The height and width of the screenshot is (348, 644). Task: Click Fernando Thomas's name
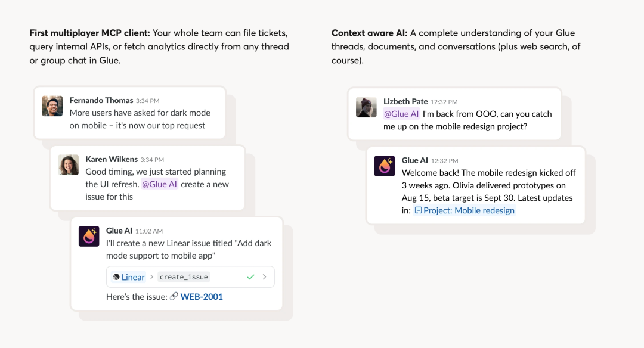pyautogui.click(x=101, y=101)
